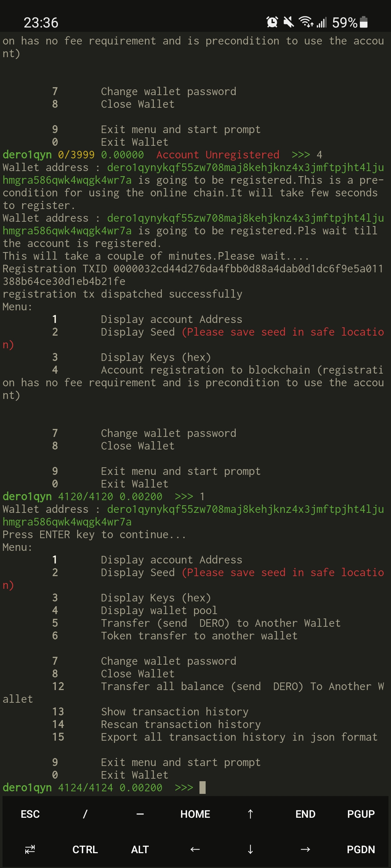Tap the battery icon in status bar
The image size is (391, 868).
[364, 22]
